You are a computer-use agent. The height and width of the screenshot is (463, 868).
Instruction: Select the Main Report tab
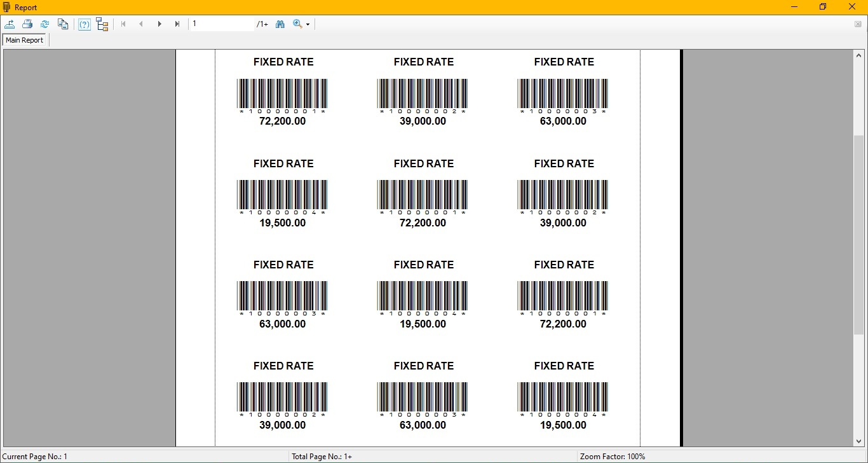click(25, 40)
